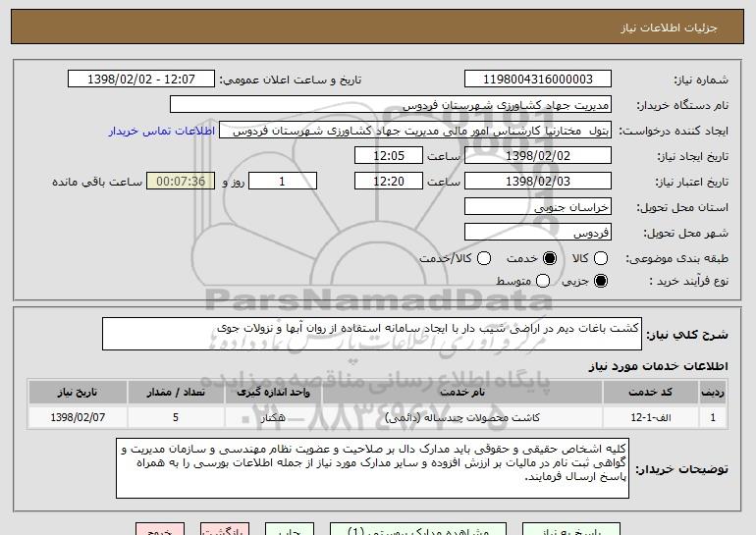
Task: Click the بازگشت back button
Action: click(225, 529)
